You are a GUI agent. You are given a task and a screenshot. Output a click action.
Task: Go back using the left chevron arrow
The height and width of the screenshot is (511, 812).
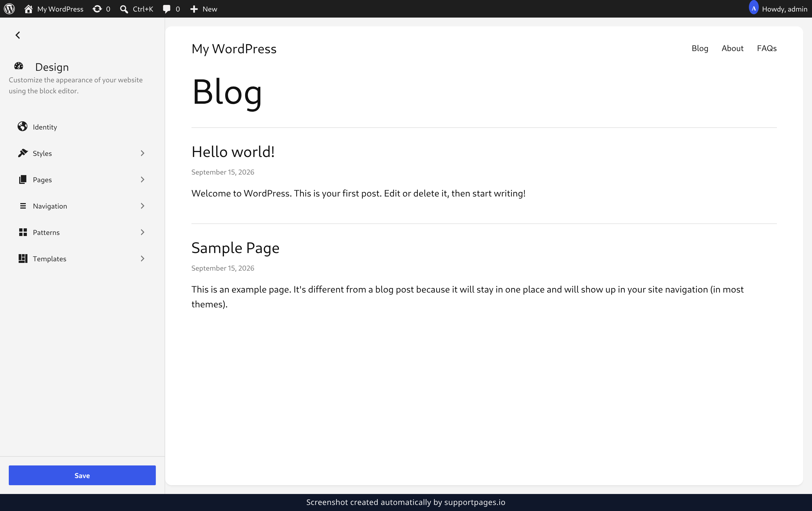click(18, 35)
